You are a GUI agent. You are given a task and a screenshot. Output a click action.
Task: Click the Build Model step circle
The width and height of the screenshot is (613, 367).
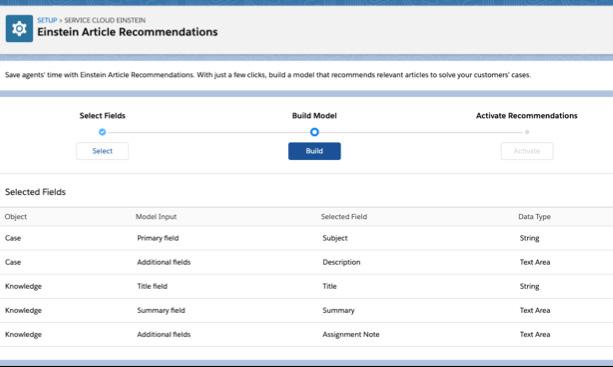pos(314,132)
